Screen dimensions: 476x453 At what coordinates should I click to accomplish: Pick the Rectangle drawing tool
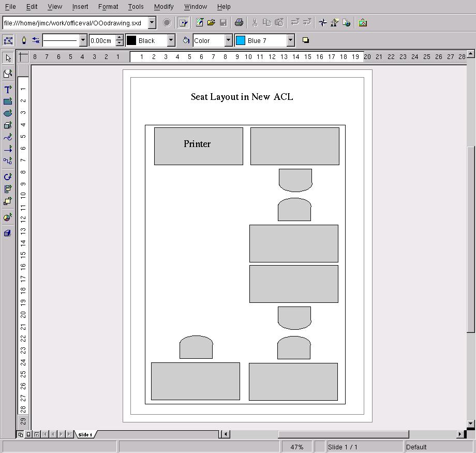[x=8, y=101]
